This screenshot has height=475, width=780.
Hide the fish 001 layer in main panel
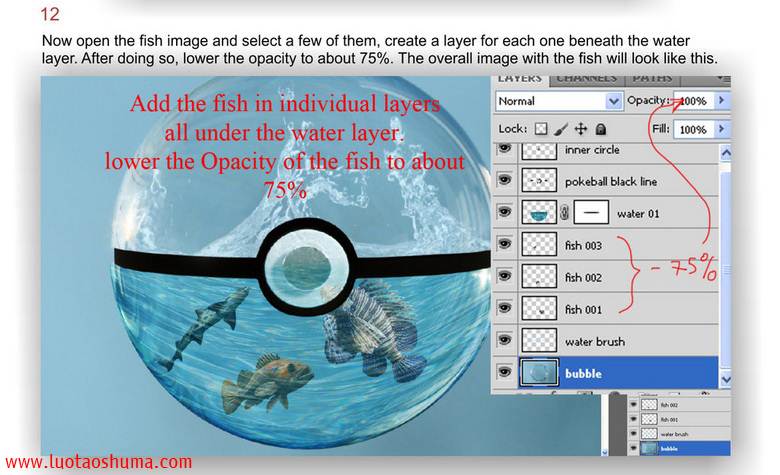tap(505, 308)
